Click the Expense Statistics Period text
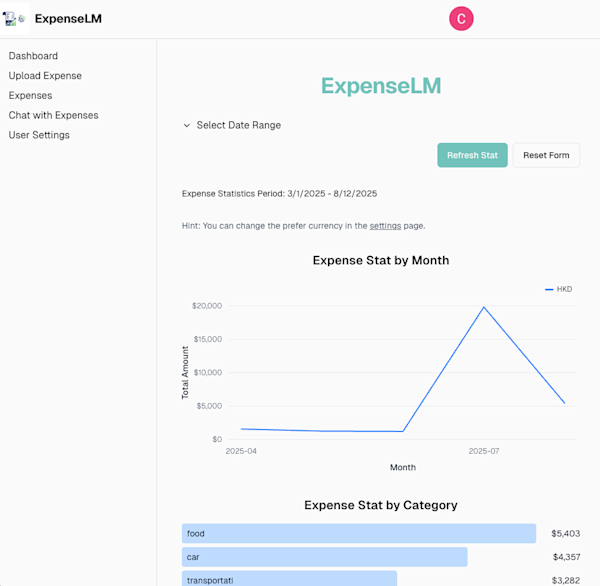 (x=279, y=194)
